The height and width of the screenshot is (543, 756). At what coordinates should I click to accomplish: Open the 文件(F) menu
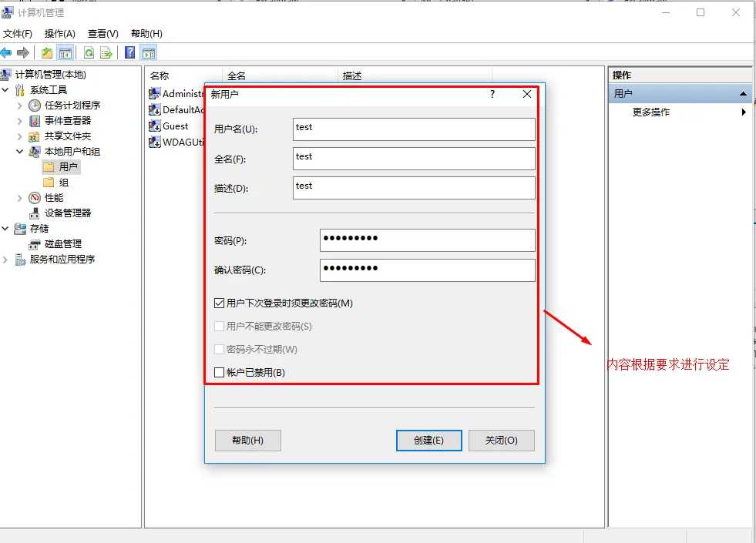pyautogui.click(x=18, y=33)
